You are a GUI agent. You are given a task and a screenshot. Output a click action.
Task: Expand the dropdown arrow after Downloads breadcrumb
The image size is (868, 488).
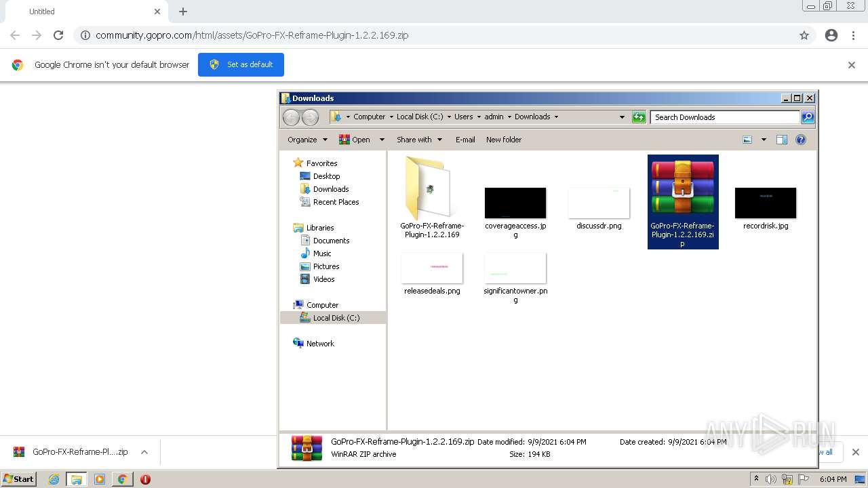click(x=557, y=117)
